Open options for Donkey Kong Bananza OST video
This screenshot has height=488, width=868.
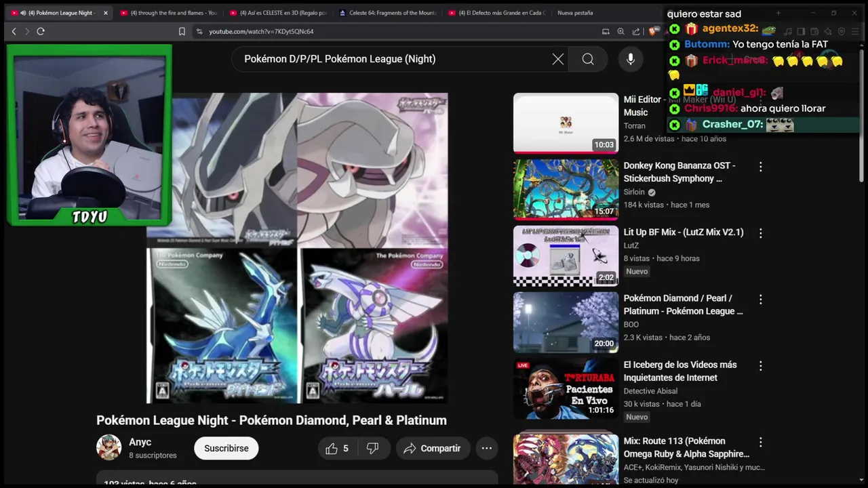[760, 166]
